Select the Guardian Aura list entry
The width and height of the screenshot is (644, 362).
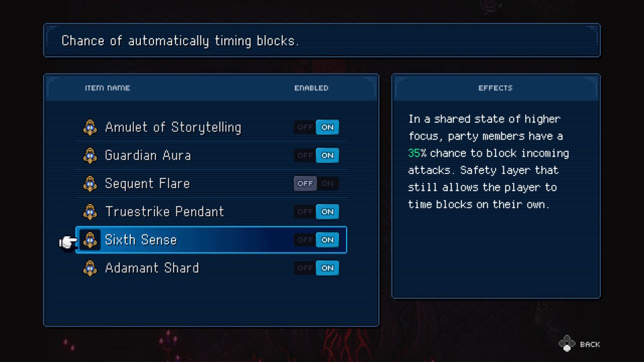point(211,156)
